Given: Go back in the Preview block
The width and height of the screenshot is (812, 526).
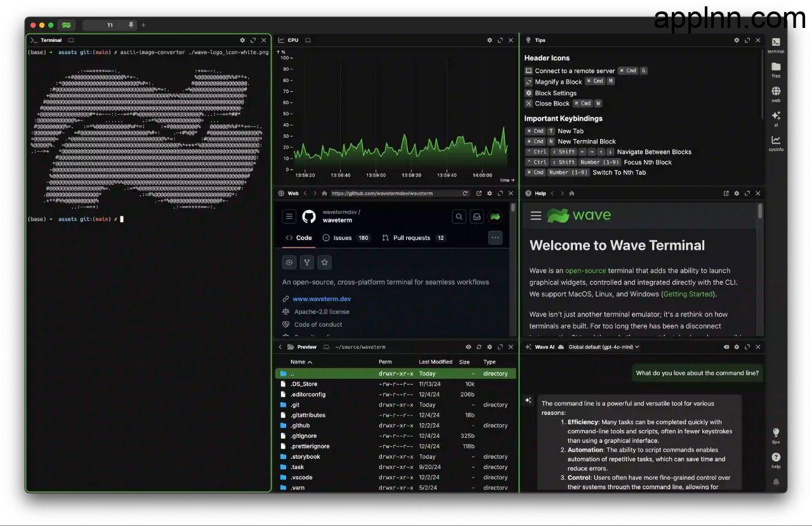Looking at the screenshot, I should (x=280, y=347).
